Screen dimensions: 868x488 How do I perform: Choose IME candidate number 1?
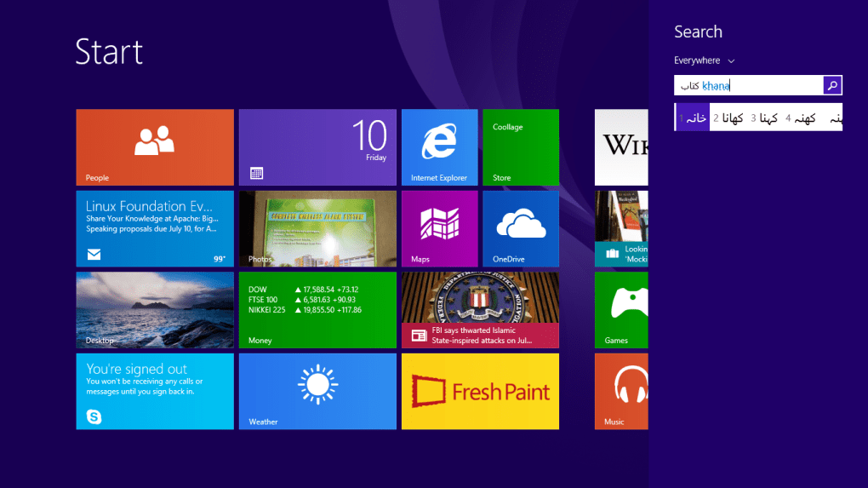coord(694,118)
